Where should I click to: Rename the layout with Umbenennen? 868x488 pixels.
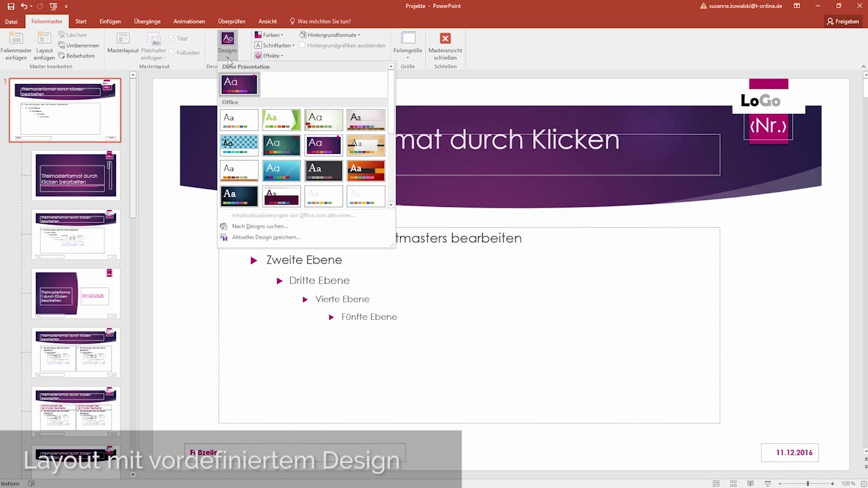tap(77, 45)
